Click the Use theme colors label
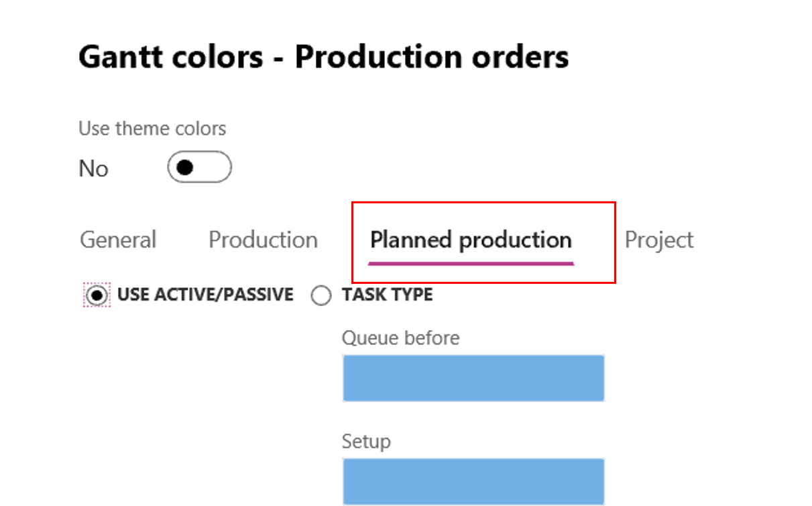The image size is (812, 506). pyautogui.click(x=152, y=128)
